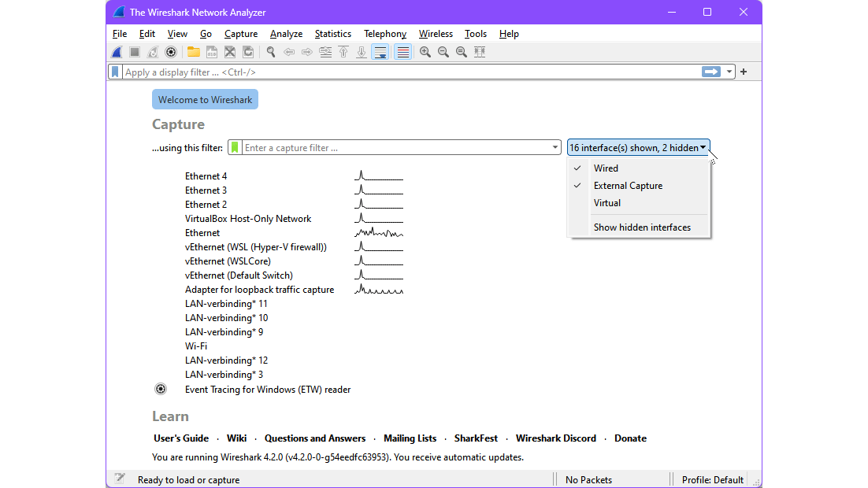
Task: Open display filter history dropdown arrow
Action: point(730,72)
